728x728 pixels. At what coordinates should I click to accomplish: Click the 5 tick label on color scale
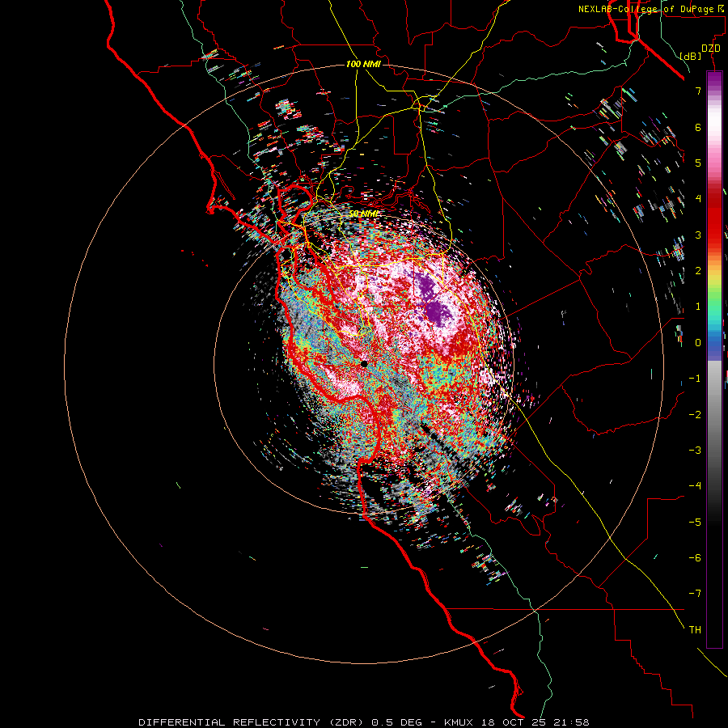coord(698,163)
